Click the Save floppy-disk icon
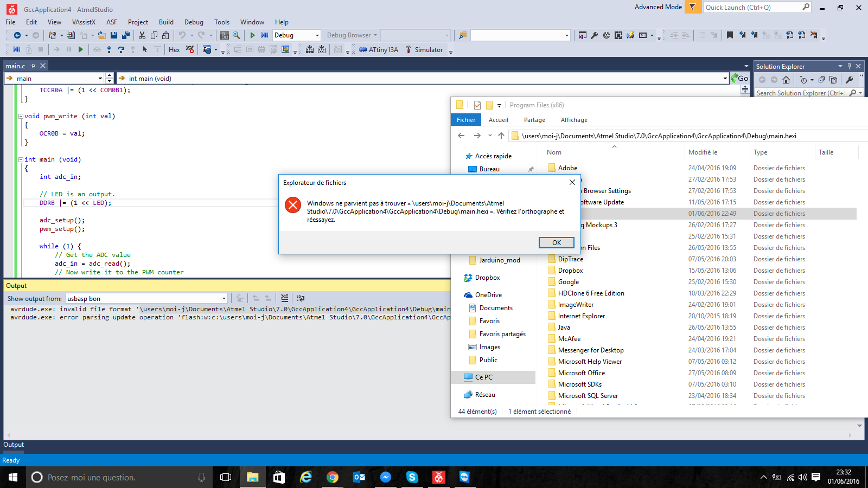The image size is (868, 488). point(114,35)
